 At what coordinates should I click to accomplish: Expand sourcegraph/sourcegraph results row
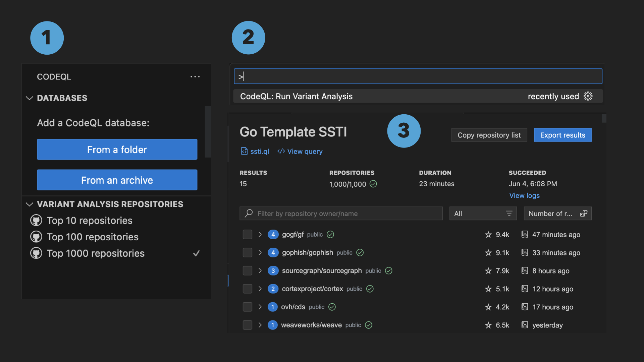[260, 270]
